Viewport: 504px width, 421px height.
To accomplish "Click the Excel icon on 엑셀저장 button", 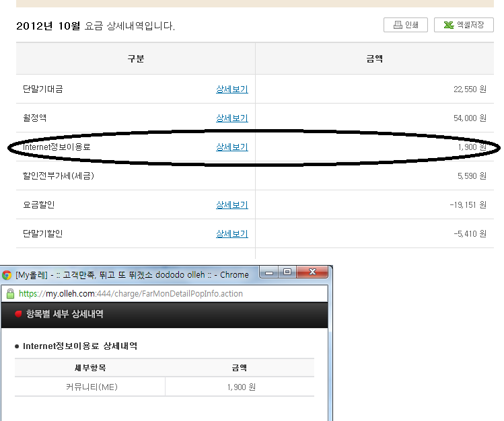I will (x=447, y=26).
